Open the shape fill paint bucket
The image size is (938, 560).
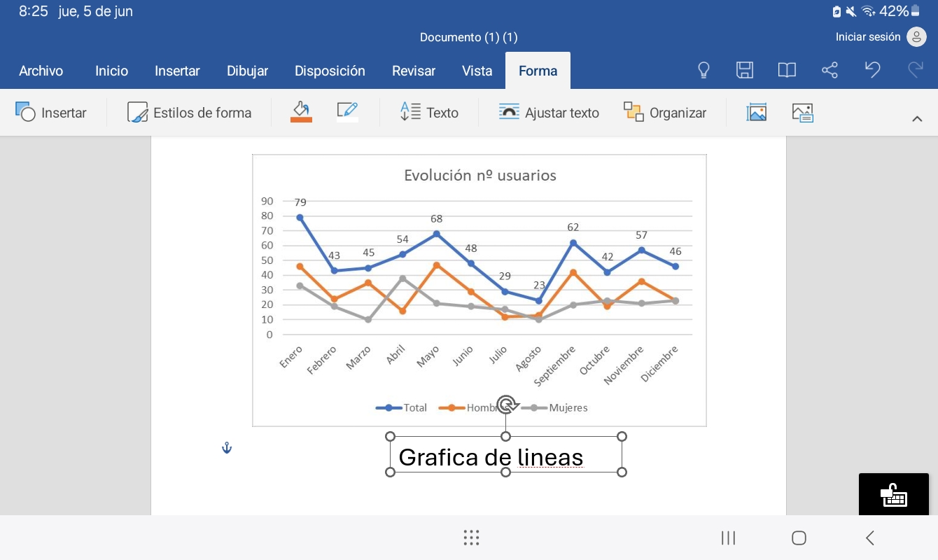click(x=301, y=112)
